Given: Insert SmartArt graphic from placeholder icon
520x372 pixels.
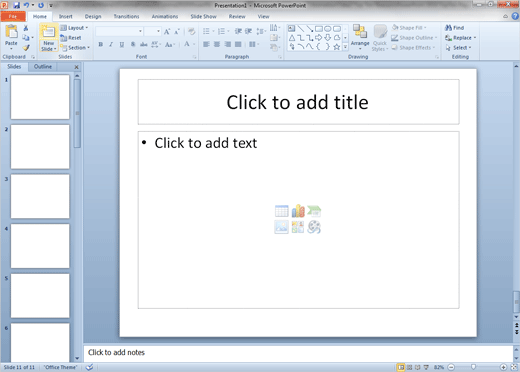Looking at the screenshot, I should point(314,211).
